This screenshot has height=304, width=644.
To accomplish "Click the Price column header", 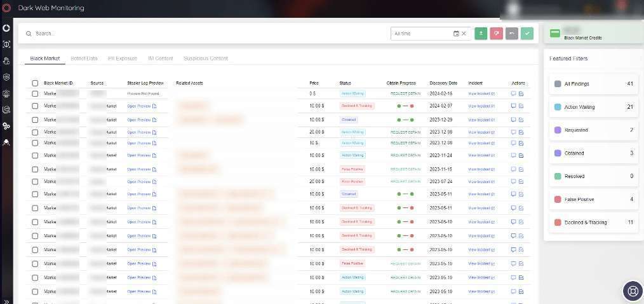I will (314, 83).
